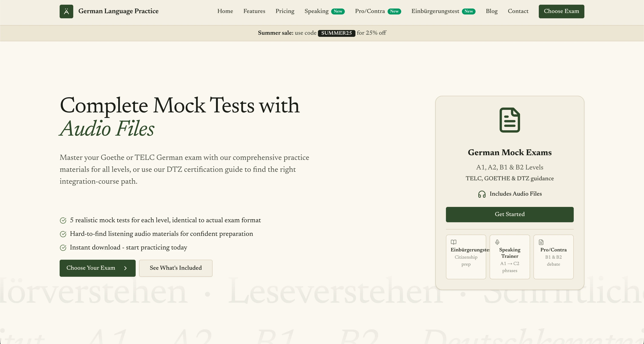Viewport: 644px width, 344px height.
Task: Open the Features nav link
Action: tap(254, 11)
